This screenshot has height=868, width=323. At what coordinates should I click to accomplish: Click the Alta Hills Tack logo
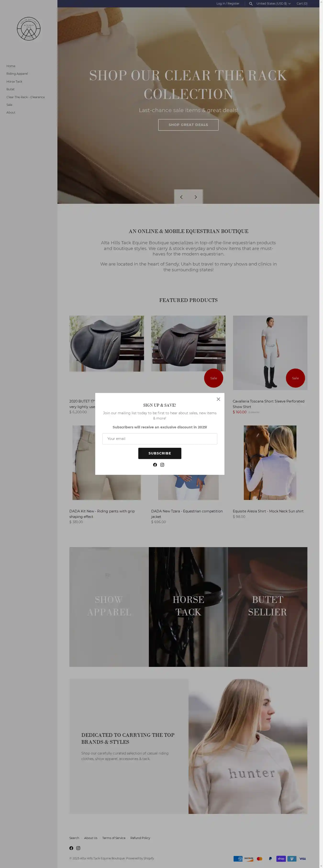[29, 29]
